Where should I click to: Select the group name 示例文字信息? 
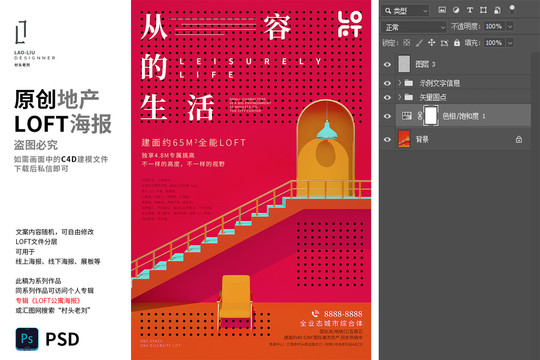[439, 83]
